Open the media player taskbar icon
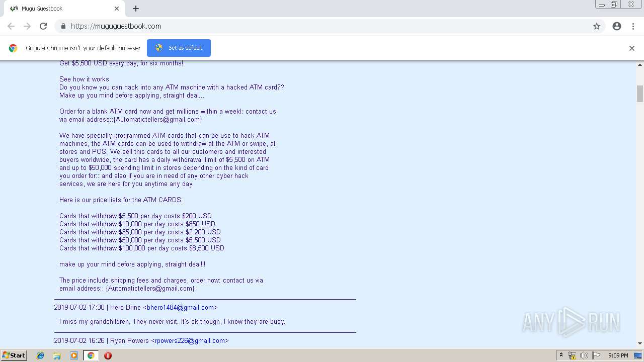This screenshot has height=362, width=644. 74,355
